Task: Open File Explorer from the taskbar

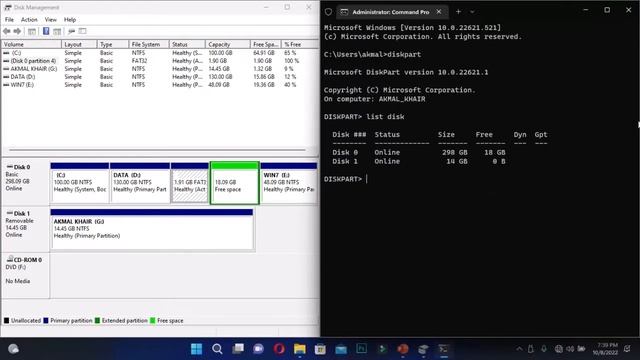Action: click(300, 349)
